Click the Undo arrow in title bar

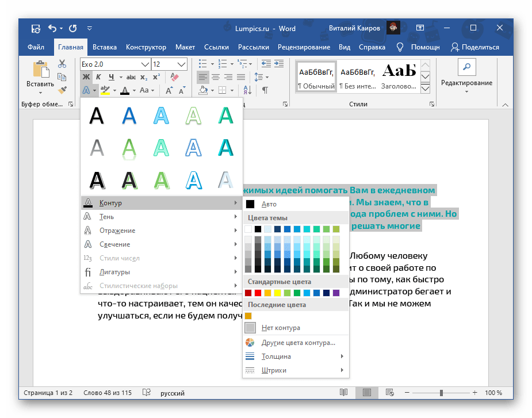[x=52, y=28]
